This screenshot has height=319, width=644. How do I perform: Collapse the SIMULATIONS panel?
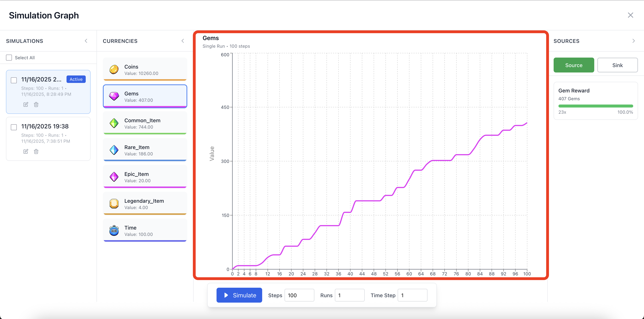[86, 41]
